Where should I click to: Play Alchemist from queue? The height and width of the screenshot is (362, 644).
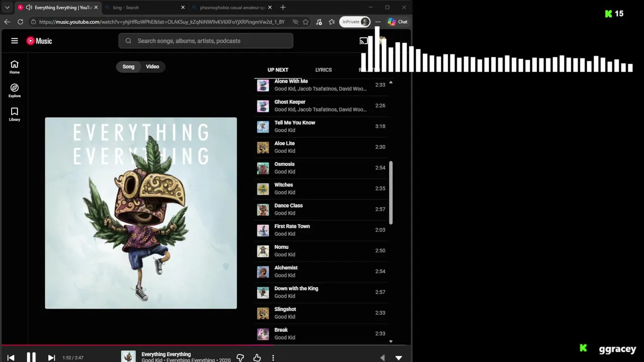tap(321, 271)
